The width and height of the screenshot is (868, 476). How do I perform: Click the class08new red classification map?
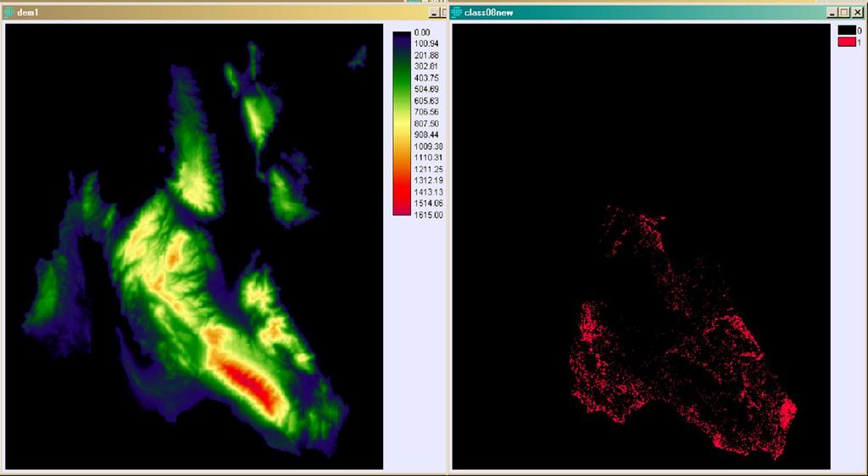coord(641,247)
